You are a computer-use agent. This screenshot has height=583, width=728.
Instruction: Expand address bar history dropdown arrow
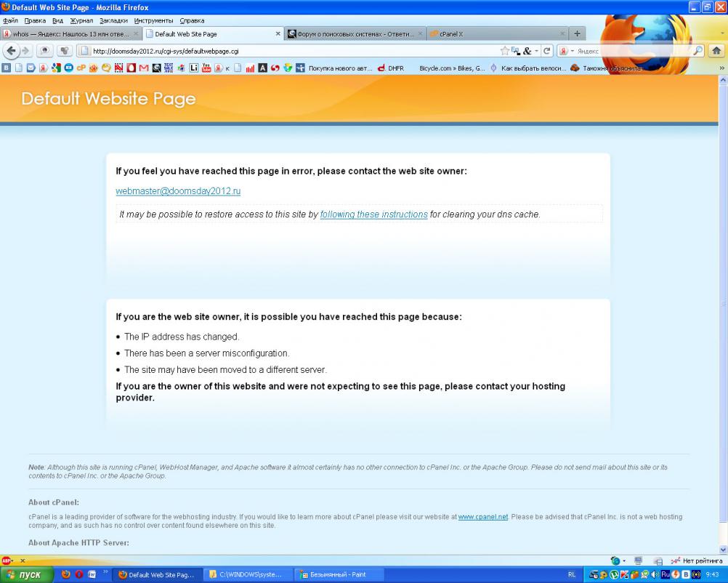(536, 51)
